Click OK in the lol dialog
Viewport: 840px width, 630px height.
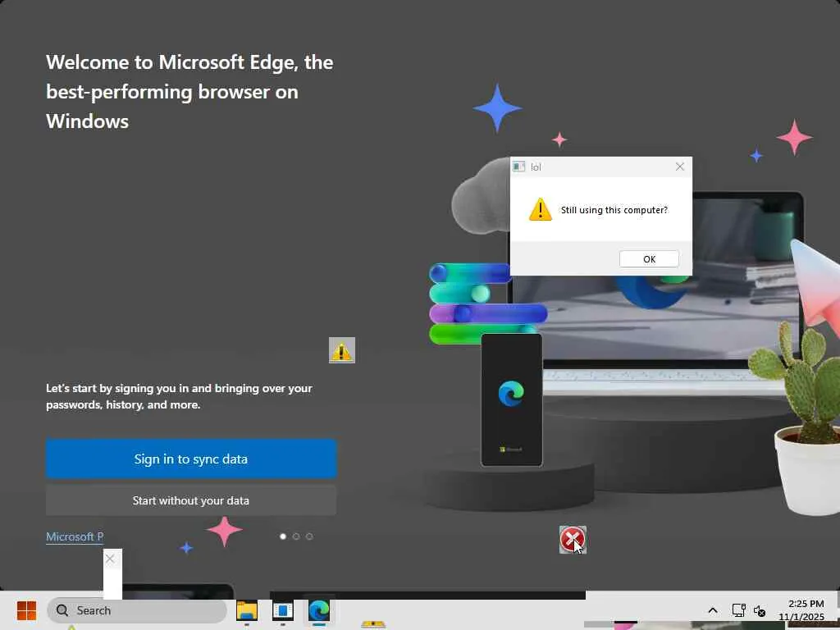pos(649,258)
